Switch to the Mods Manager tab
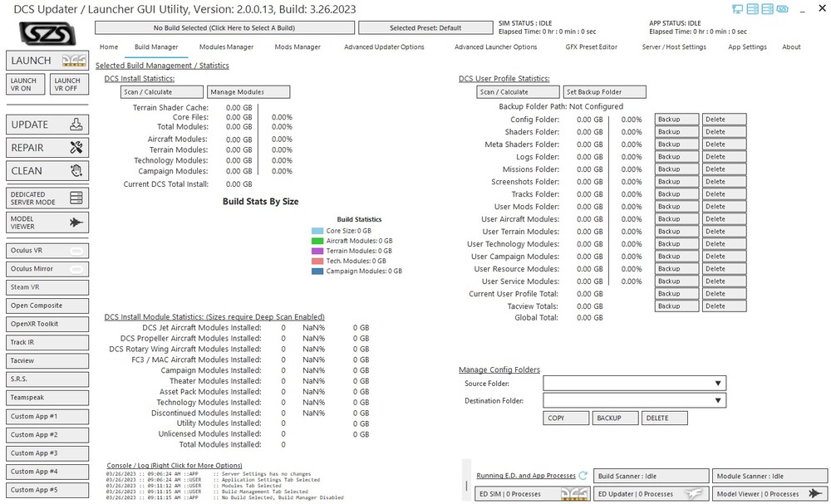 [x=297, y=47]
